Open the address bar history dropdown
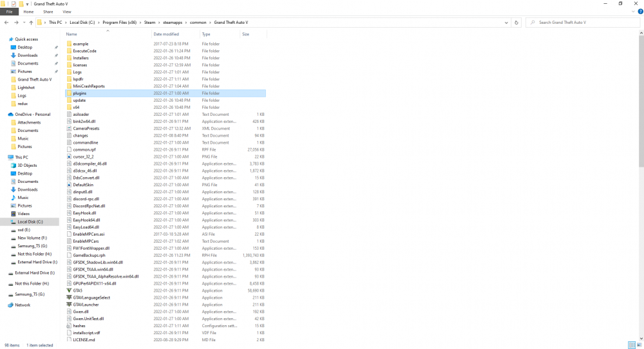 click(506, 23)
